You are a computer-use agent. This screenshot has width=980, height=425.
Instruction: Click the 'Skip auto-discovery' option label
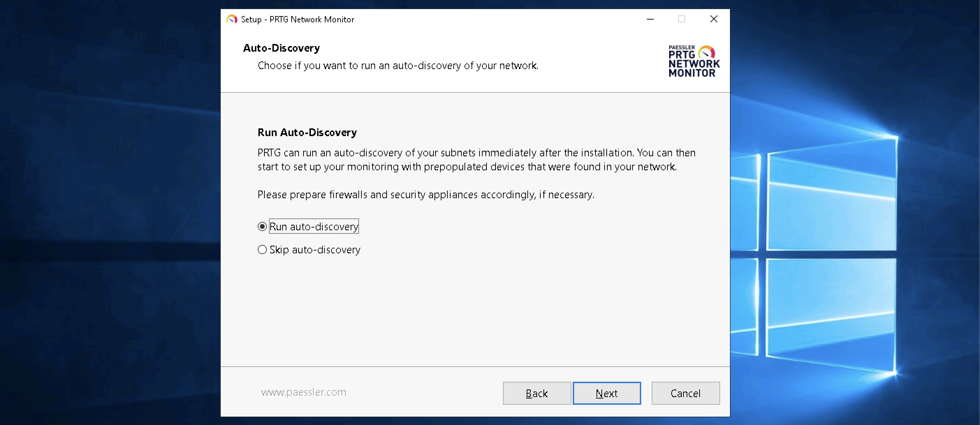click(315, 250)
